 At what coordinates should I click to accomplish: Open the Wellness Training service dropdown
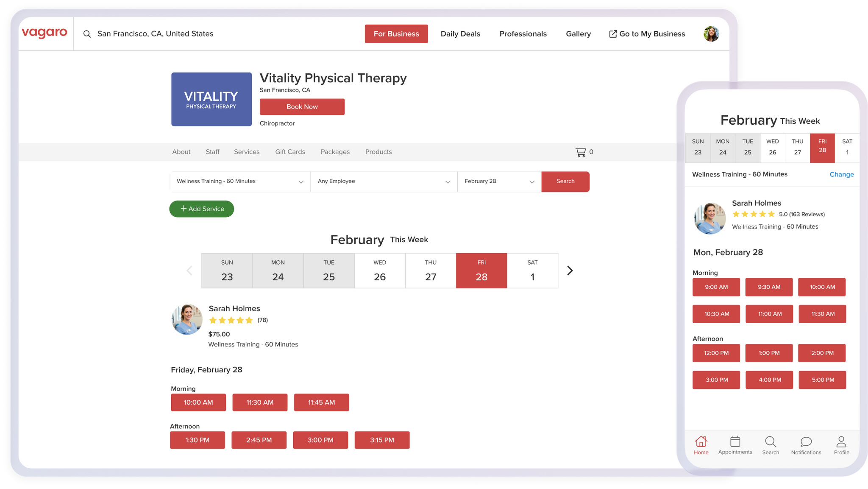240,182
